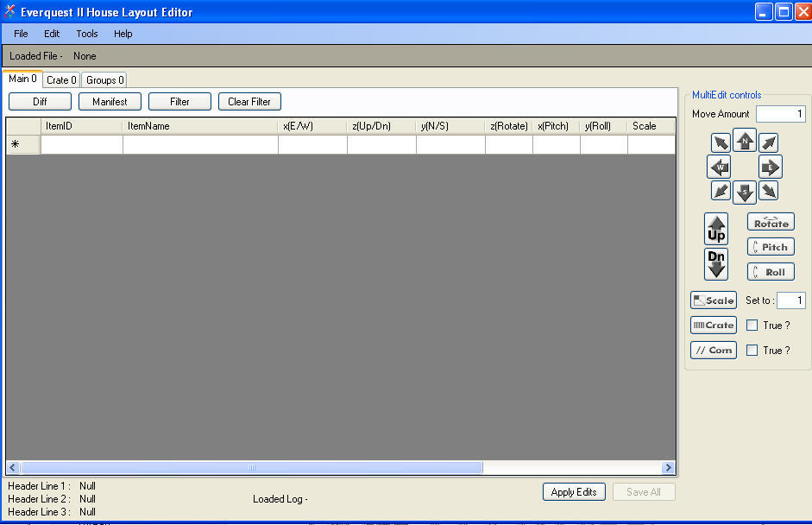Click the 'Header Line 2 :' label
The width and height of the screenshot is (812, 525).
(39, 499)
